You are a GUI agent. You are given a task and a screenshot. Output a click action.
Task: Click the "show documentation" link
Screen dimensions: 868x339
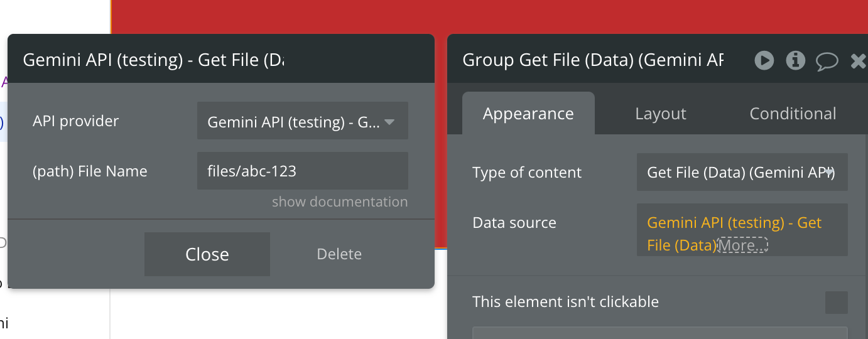click(340, 202)
